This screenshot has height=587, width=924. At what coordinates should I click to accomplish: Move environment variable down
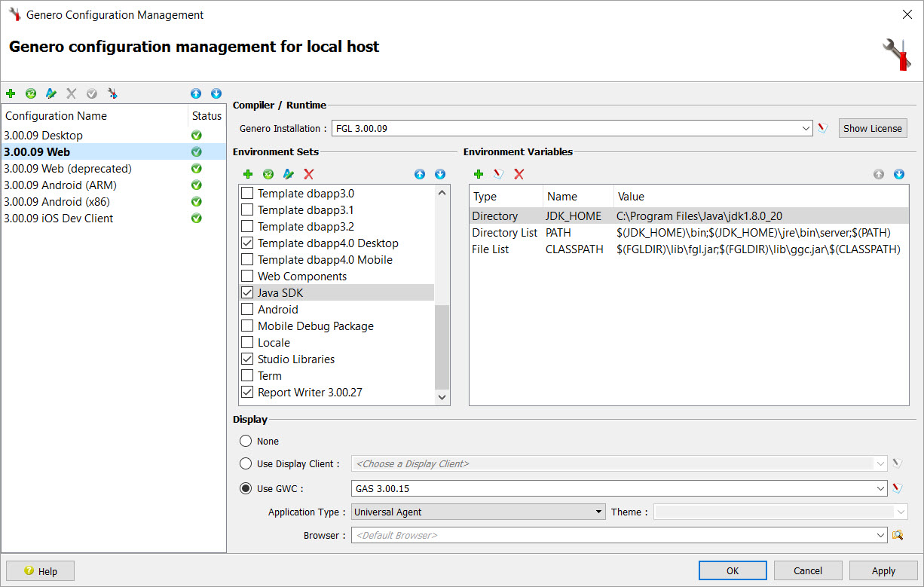coord(899,174)
